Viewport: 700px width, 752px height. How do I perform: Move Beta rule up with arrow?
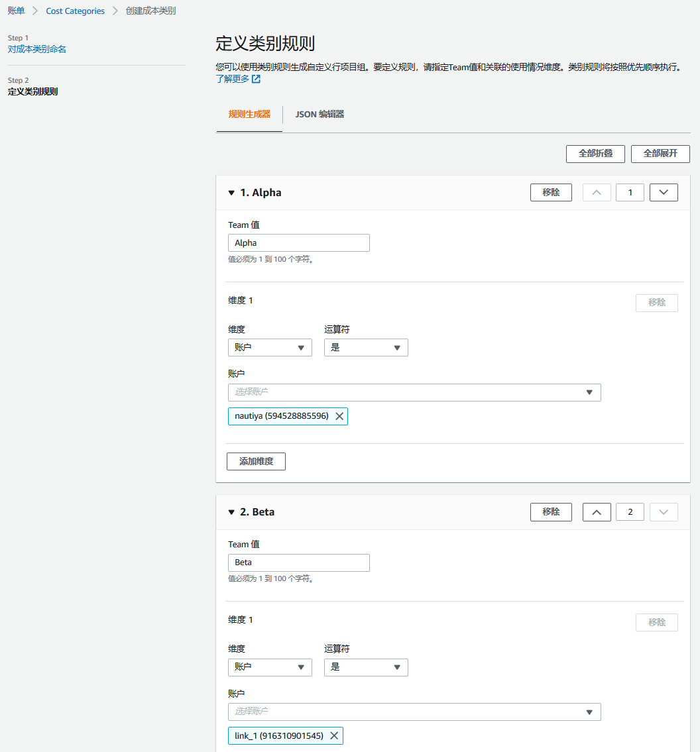tap(597, 512)
